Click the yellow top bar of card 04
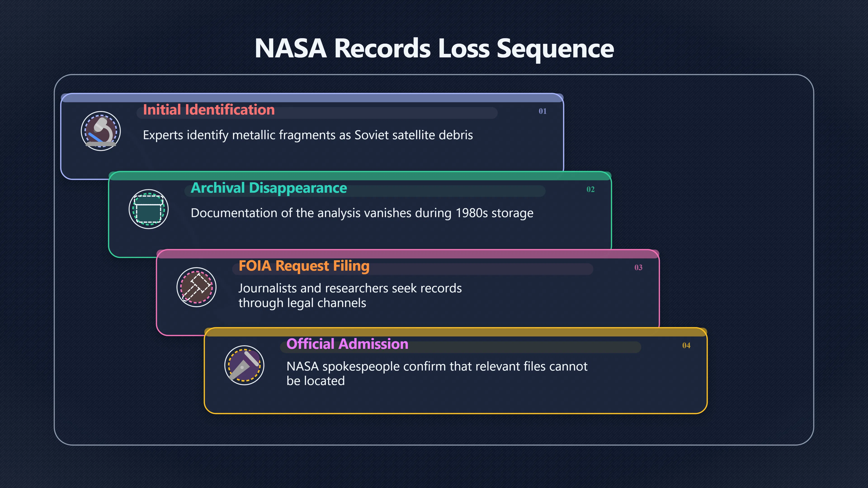This screenshot has height=488, width=868. tap(455, 332)
